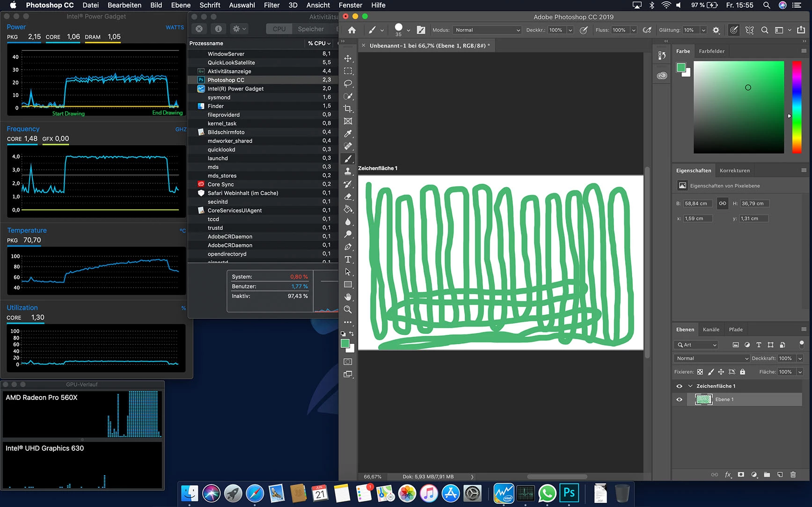Select the Eyedropper tool
The height and width of the screenshot is (507, 812).
coord(348,134)
